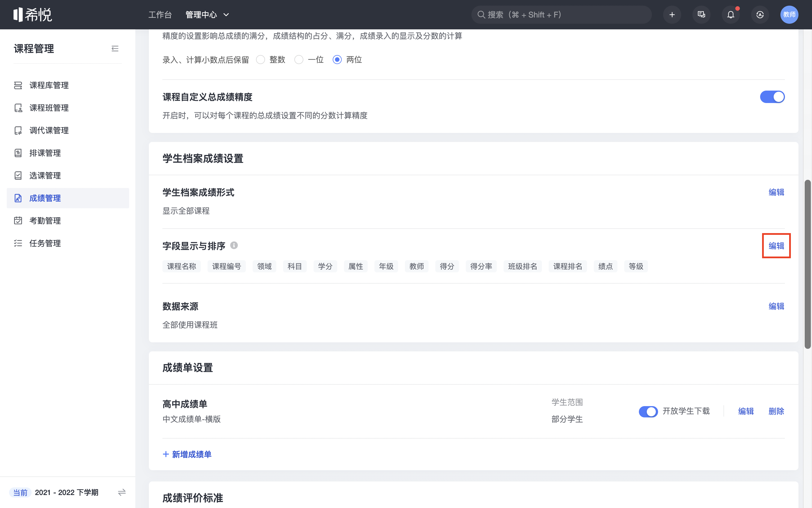Collapse the 课程管理 sidebar icon
This screenshot has width=812, height=508.
coord(115,49)
